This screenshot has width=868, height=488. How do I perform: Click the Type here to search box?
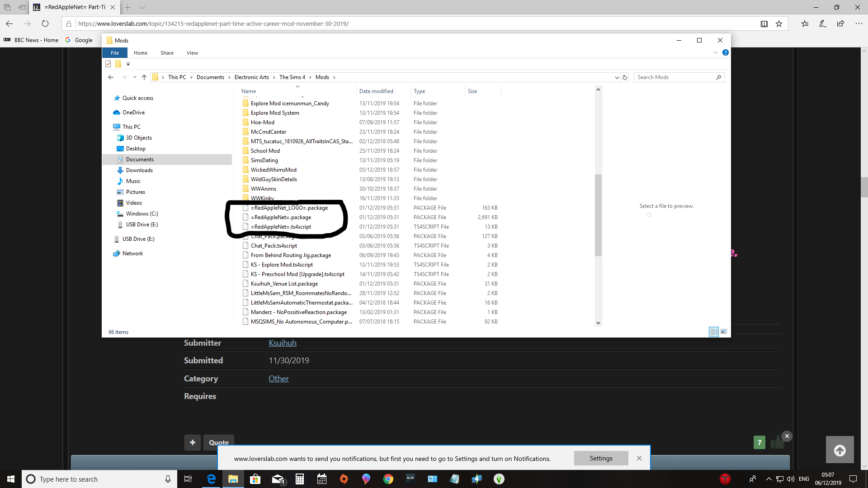tap(99, 479)
